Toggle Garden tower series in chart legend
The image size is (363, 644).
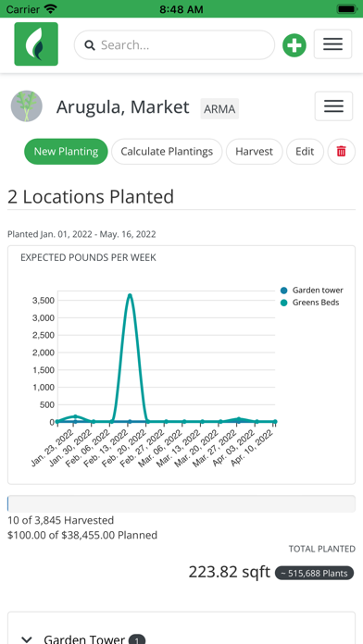312,291
